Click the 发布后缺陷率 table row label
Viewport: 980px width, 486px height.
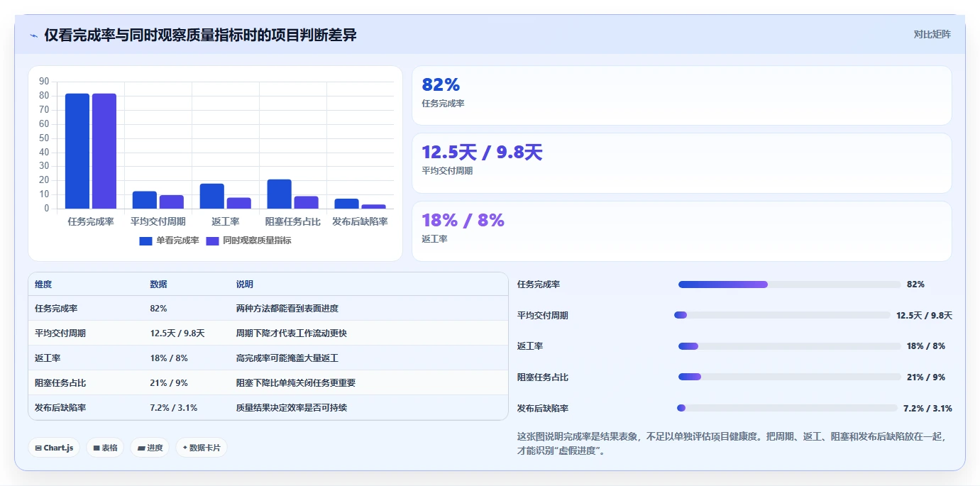pos(60,408)
